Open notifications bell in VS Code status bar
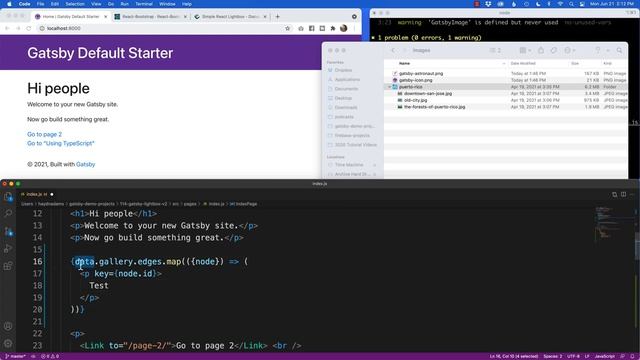This screenshot has width=640, height=360. (632, 356)
